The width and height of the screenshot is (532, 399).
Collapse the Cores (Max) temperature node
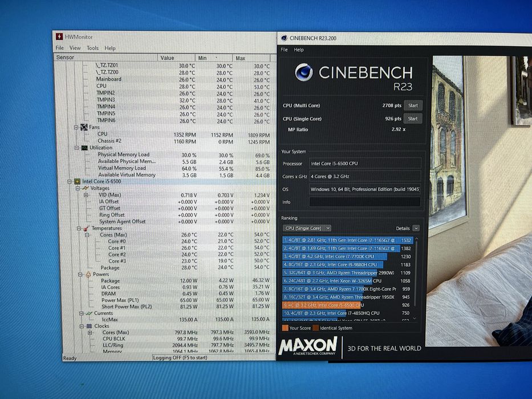click(87, 235)
